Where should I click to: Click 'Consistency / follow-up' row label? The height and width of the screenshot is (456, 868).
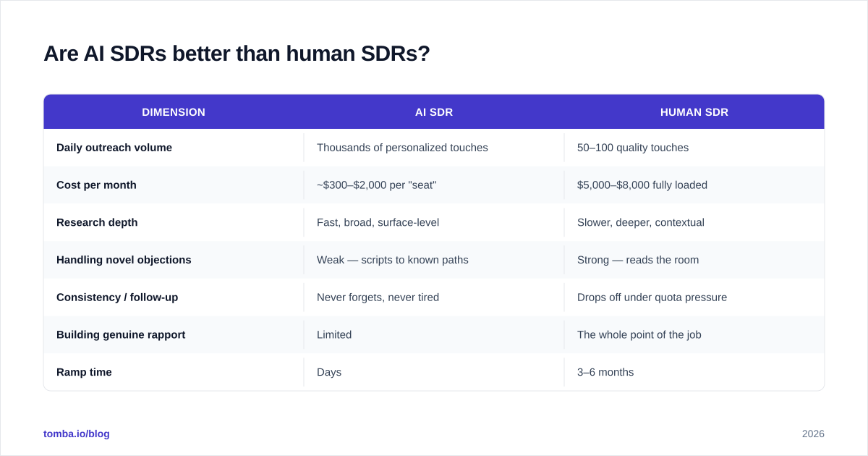(117, 297)
